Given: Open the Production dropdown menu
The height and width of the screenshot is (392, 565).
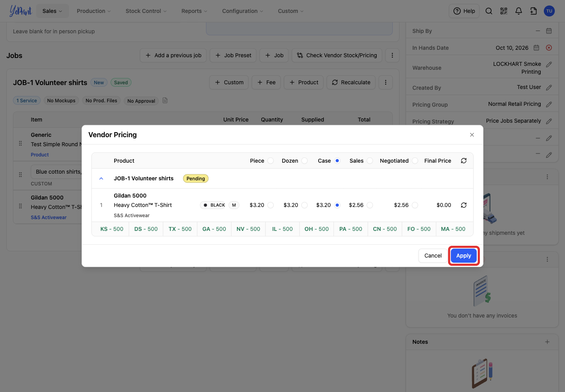Looking at the screenshot, I should click(x=94, y=11).
